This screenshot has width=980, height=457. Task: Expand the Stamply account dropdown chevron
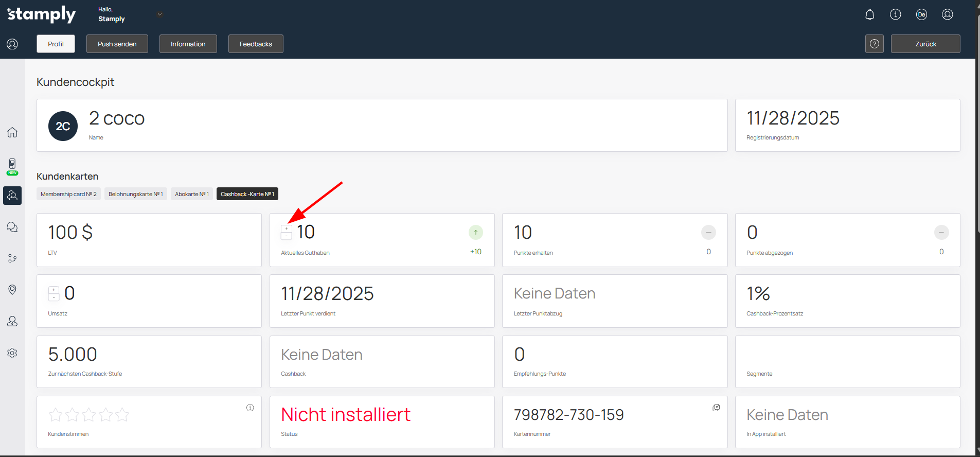pyautogui.click(x=159, y=14)
